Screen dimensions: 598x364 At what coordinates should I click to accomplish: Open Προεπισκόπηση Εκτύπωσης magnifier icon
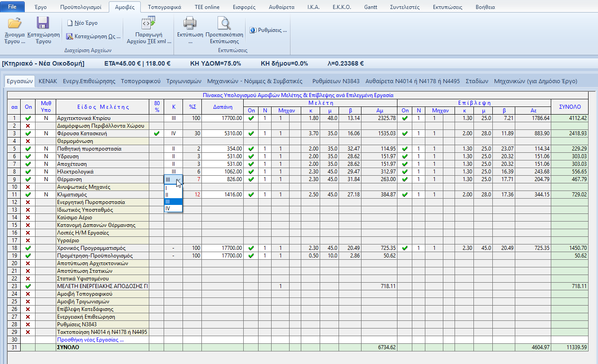(223, 23)
